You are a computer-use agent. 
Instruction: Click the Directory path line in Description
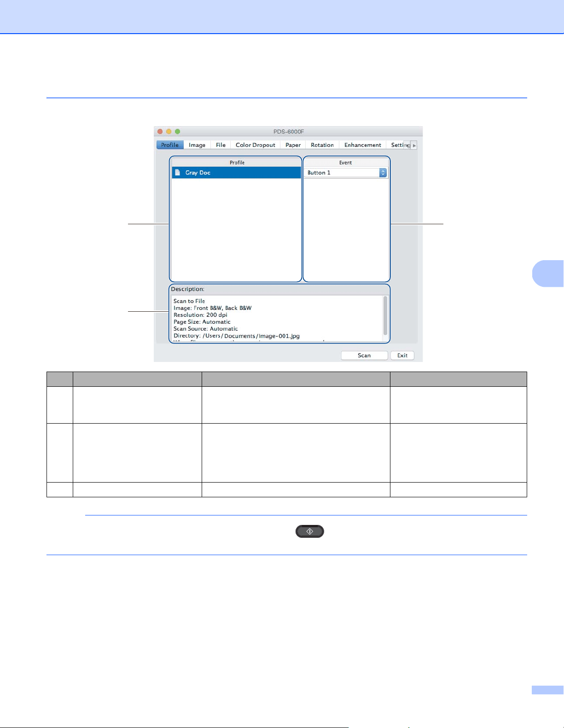coord(237,336)
